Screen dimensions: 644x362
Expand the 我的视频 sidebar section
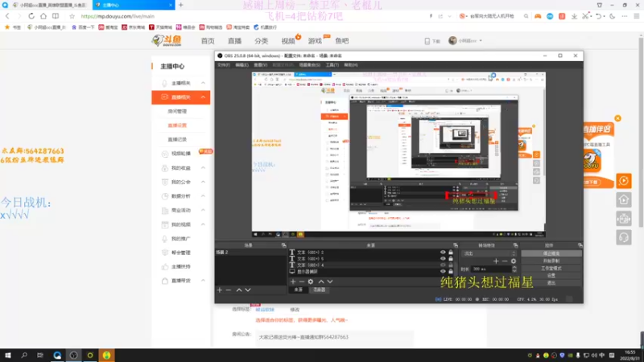pyautogui.click(x=203, y=224)
